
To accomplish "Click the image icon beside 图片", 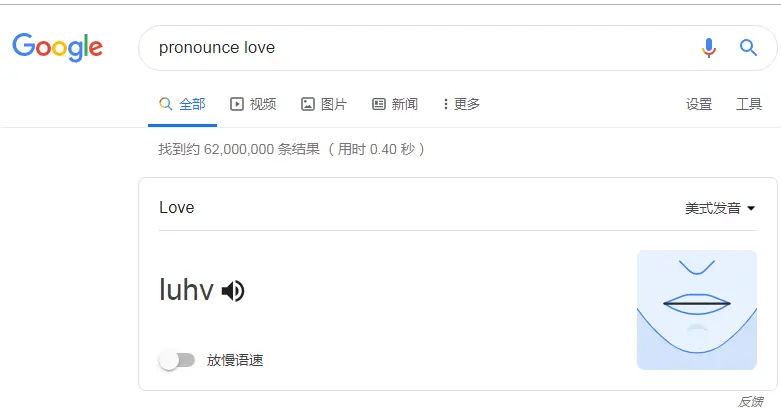I will point(308,104).
